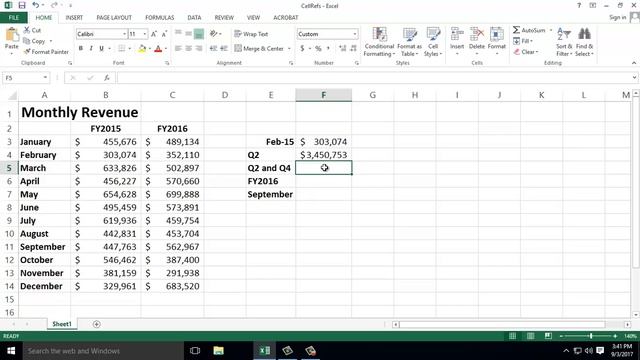
Task: Open the Sort & Filter dropdown
Action: point(564,42)
